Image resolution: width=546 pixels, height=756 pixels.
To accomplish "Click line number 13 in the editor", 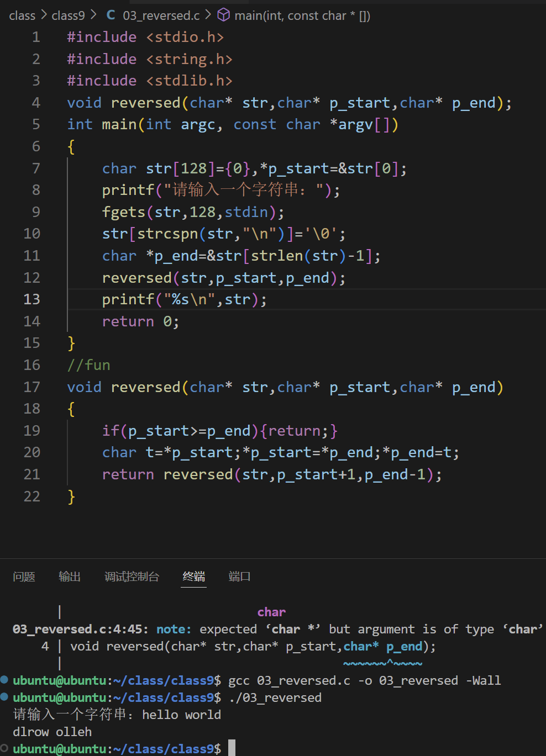I will point(32,299).
